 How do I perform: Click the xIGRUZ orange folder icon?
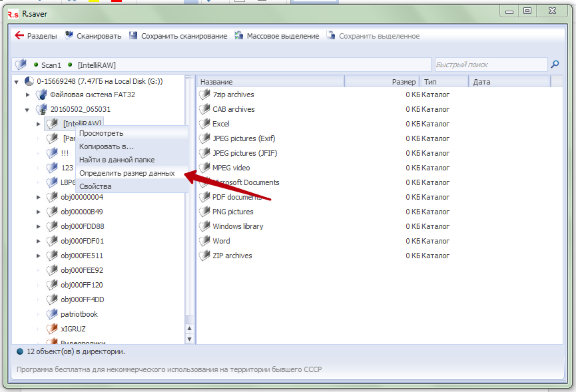tap(52, 329)
